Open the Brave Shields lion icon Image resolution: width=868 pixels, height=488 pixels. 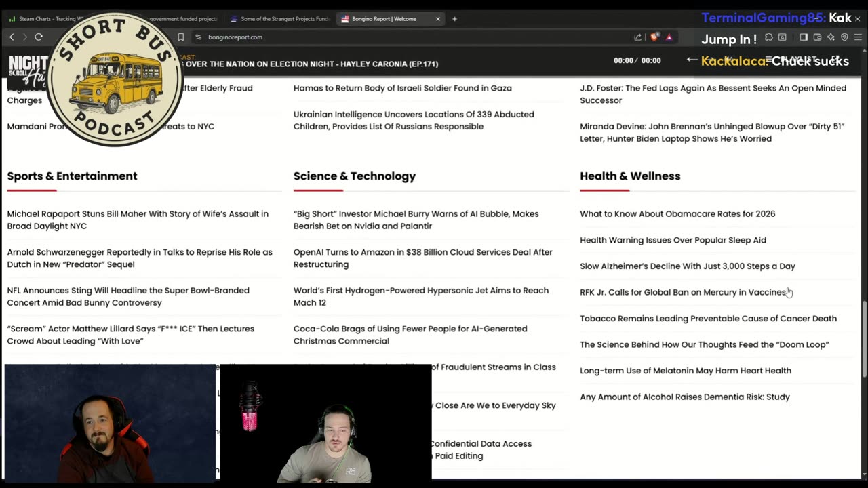[x=655, y=37]
